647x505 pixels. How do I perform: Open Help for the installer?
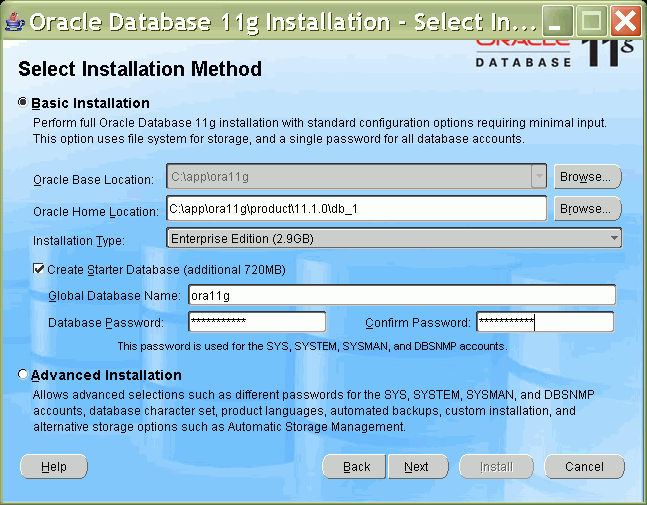tap(54, 467)
